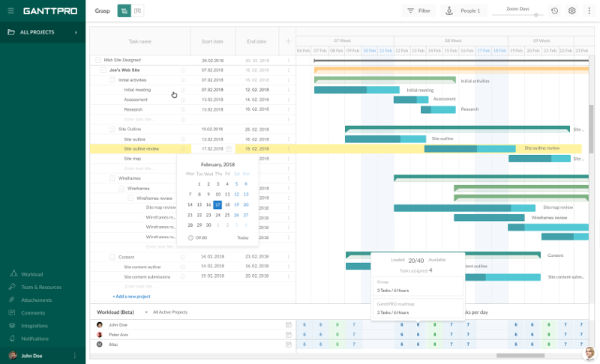Collapse Site Outline group
The width and height of the screenshot is (600, 364).
[112, 129]
